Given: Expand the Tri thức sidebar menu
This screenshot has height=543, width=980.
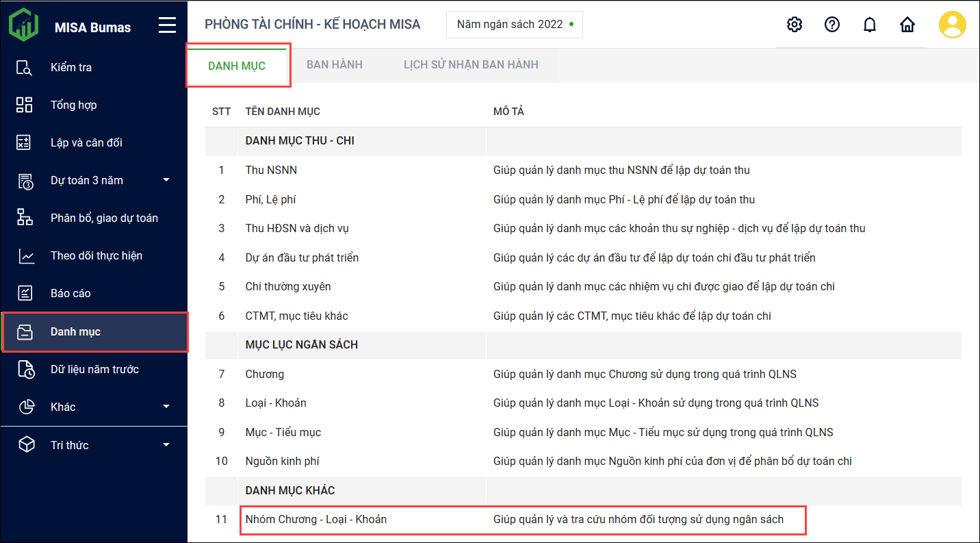Looking at the screenshot, I should tap(166, 445).
